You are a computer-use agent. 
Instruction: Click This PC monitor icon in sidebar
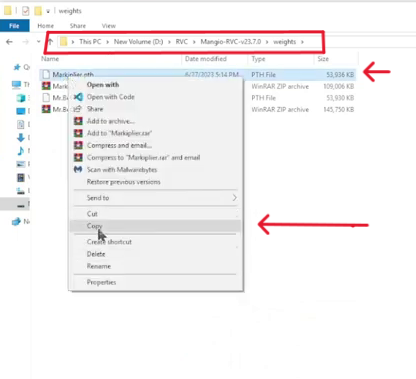click(x=16, y=85)
